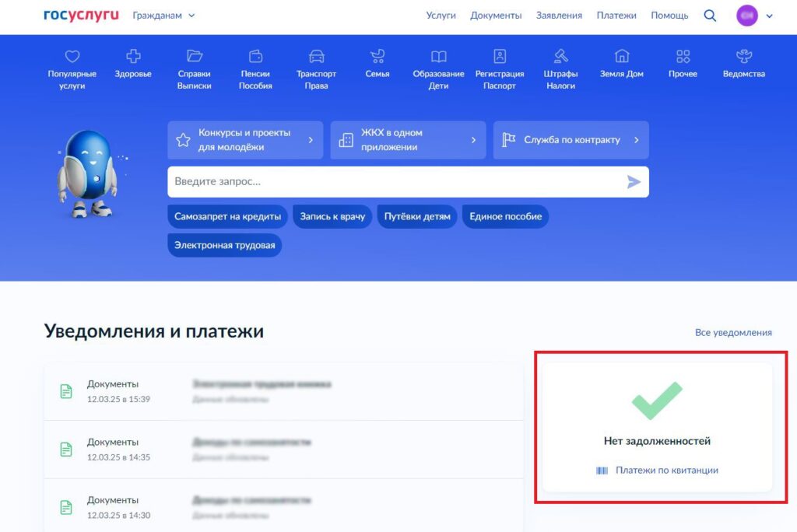Open Пенсии Пособия wallet icon
Viewport: 797px width, 532px height.
(255, 57)
